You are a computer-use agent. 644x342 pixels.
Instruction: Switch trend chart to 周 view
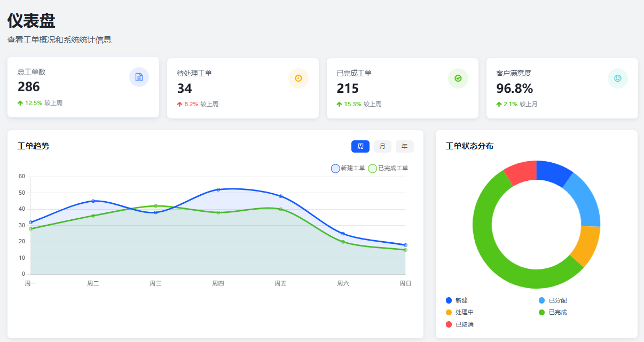pos(360,146)
